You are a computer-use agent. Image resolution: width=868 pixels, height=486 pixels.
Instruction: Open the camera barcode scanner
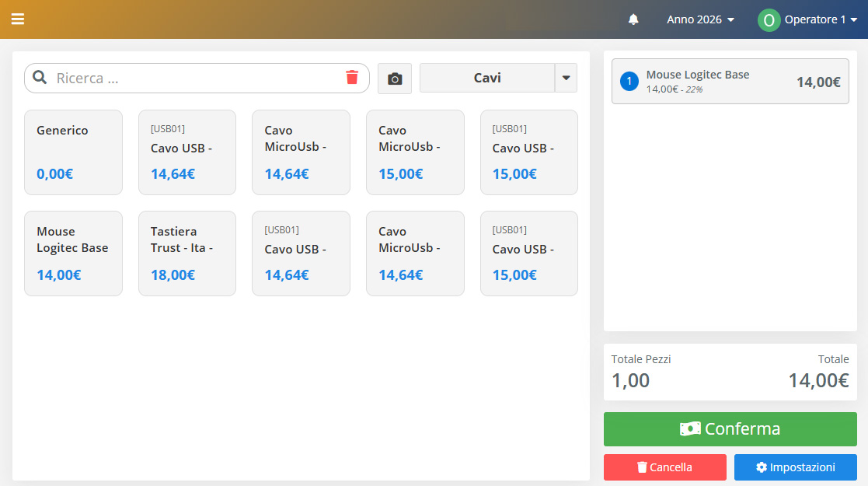[x=395, y=79]
